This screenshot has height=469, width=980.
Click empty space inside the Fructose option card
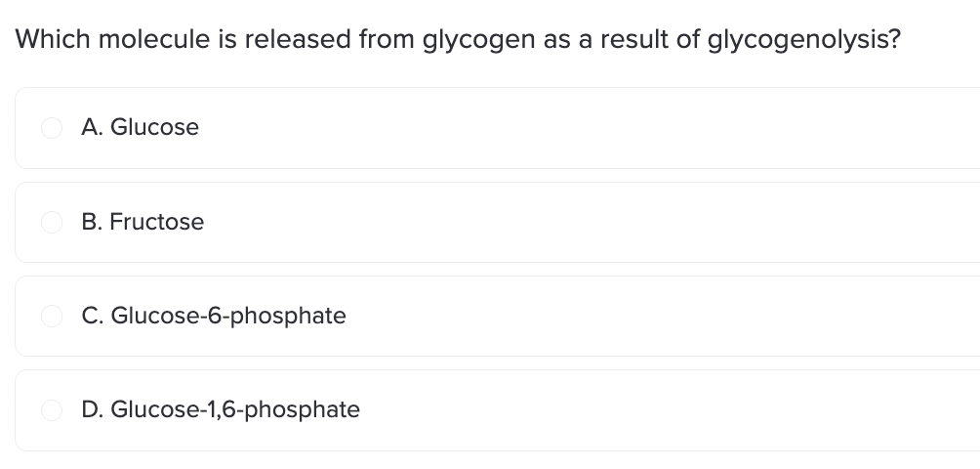(x=586, y=223)
